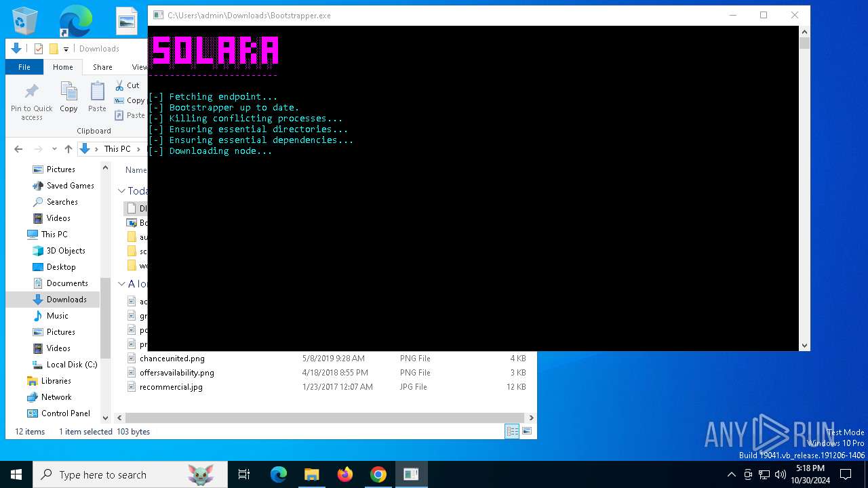Open Libraries in navigation pane

coord(56,381)
